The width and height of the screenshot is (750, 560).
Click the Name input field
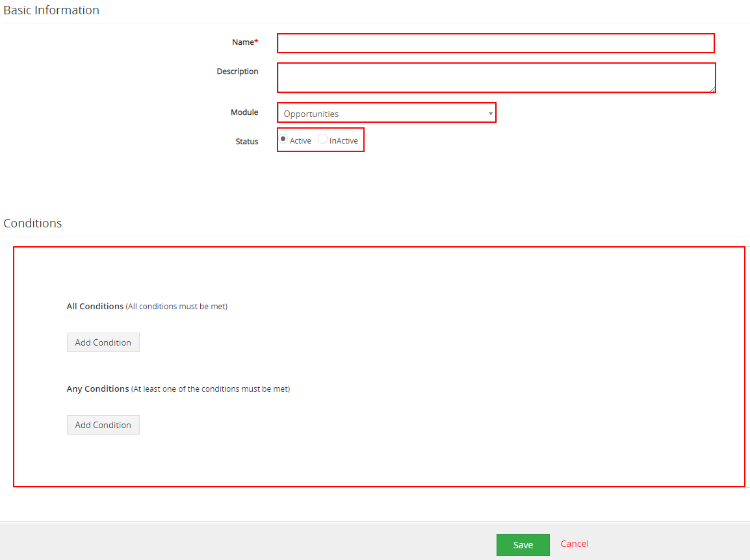495,43
